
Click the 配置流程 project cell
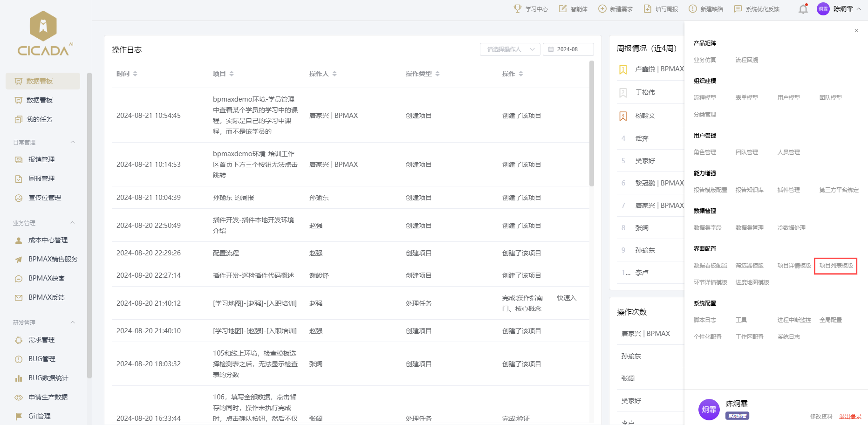(x=226, y=253)
